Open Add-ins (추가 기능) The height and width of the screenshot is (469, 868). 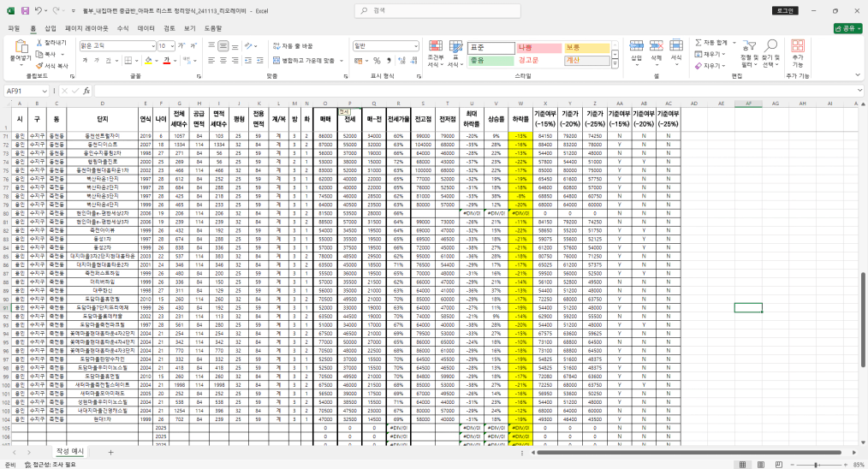tap(797, 54)
